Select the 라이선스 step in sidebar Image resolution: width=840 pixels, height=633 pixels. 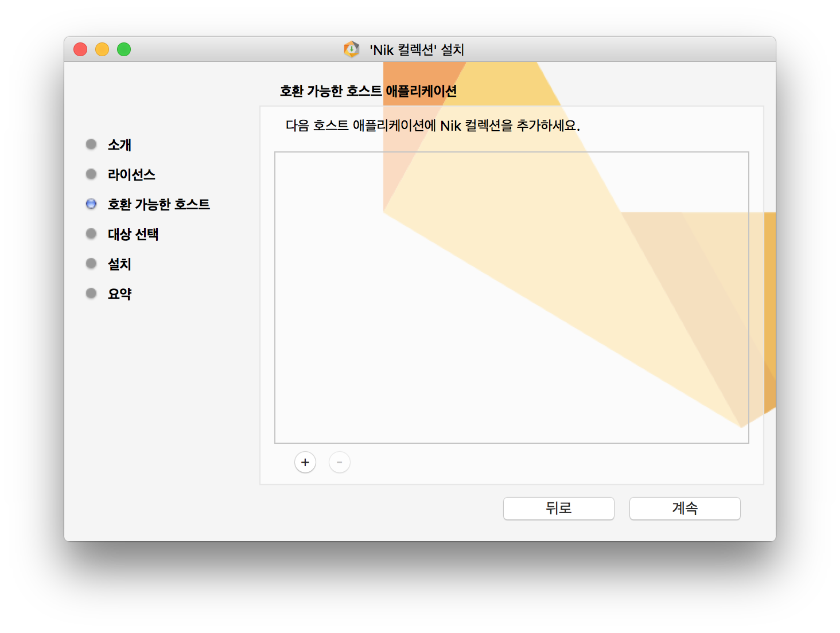(x=131, y=174)
